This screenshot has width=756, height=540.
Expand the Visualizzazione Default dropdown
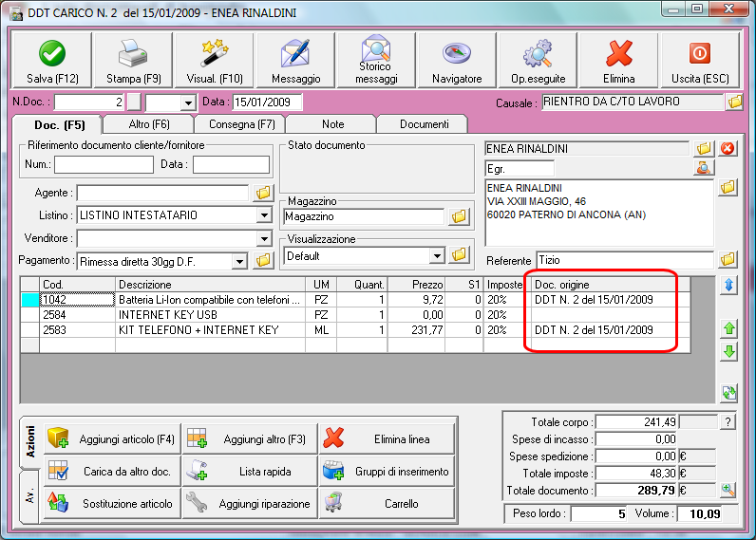tap(437, 256)
